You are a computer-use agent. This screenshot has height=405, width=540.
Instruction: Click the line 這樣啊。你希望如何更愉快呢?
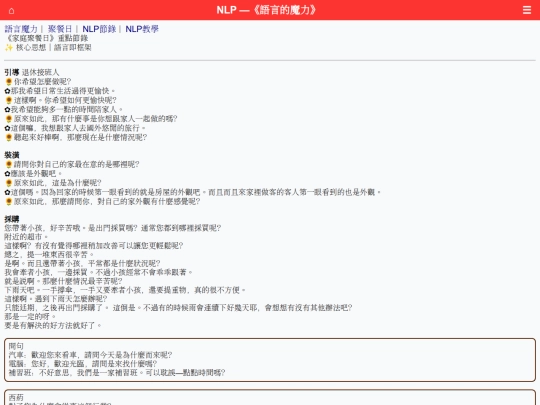click(65, 100)
